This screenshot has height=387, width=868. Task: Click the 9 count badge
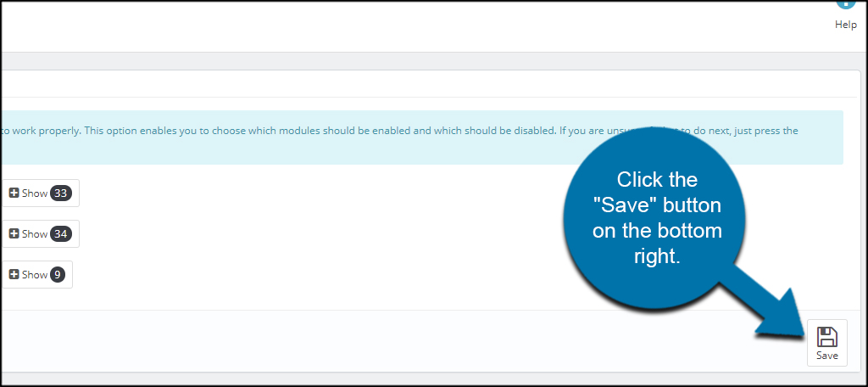tap(57, 275)
